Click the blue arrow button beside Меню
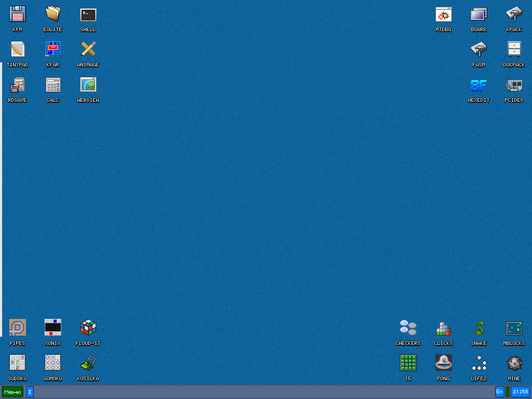532x399 pixels. (x=30, y=392)
